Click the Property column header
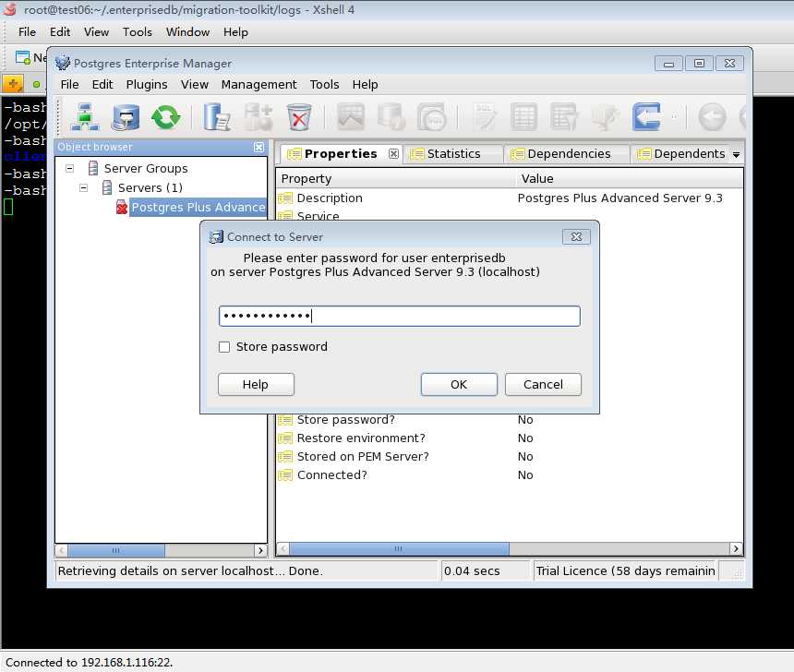 (x=395, y=179)
